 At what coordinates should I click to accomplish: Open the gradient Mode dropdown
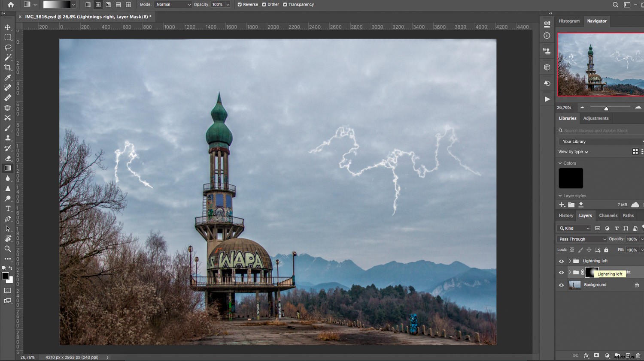pos(173,4)
